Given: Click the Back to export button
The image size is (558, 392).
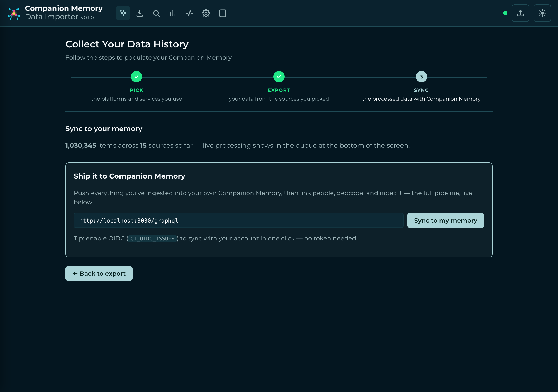Looking at the screenshot, I should [99, 274].
